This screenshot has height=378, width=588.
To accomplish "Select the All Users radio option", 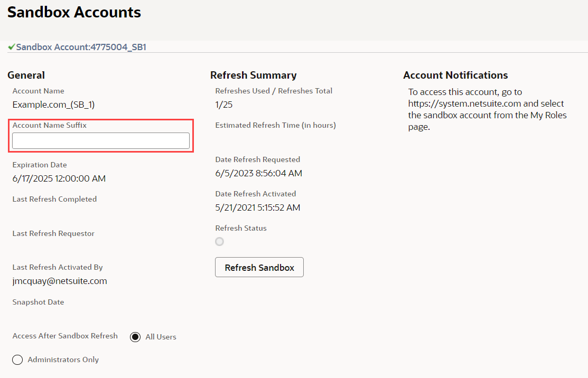I will click(x=135, y=337).
